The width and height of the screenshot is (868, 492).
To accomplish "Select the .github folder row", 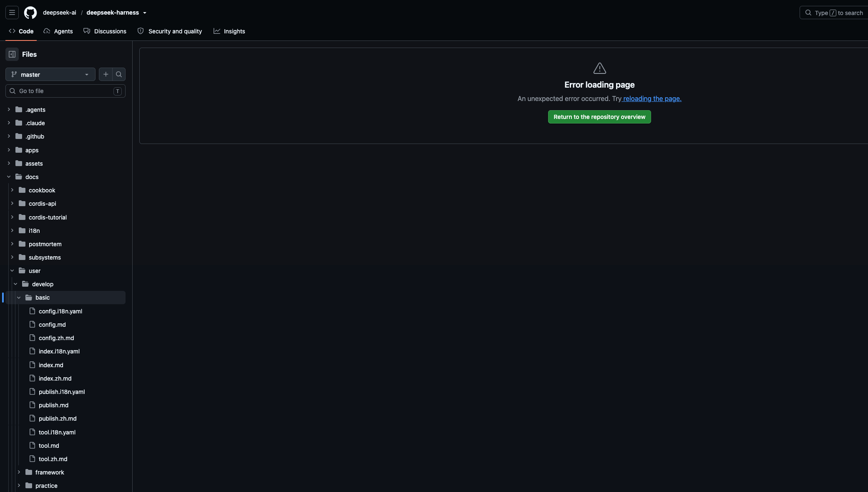I will click(65, 136).
